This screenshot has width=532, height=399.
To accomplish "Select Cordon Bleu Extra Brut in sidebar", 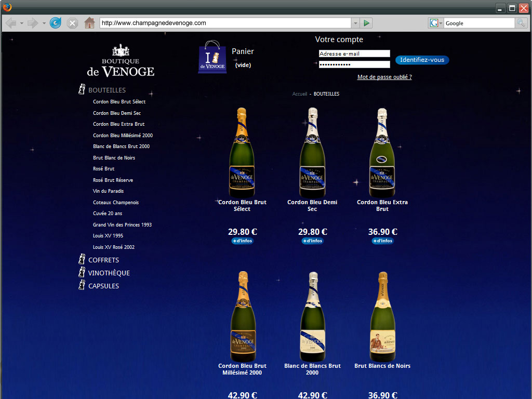I will [x=119, y=124].
